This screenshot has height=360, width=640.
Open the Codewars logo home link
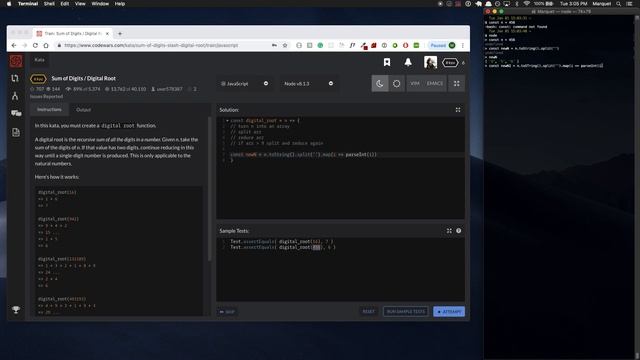[16, 61]
